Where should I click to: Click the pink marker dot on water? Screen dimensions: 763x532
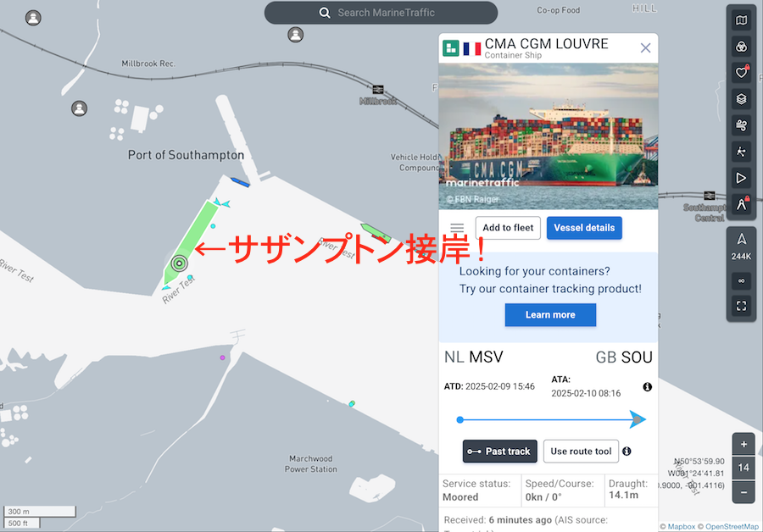(222, 357)
